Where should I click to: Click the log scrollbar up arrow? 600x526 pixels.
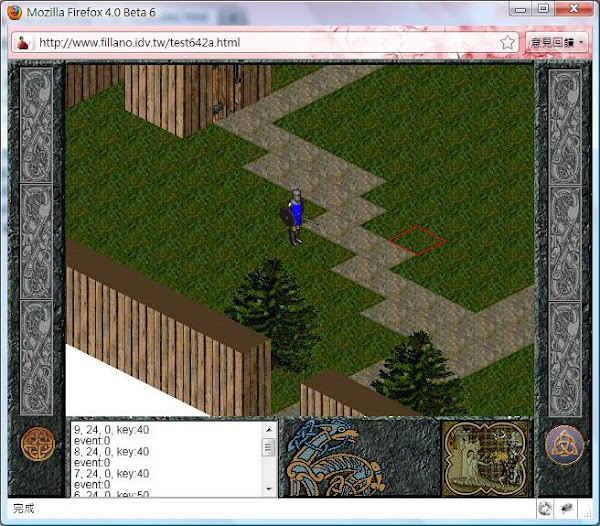pyautogui.click(x=269, y=430)
